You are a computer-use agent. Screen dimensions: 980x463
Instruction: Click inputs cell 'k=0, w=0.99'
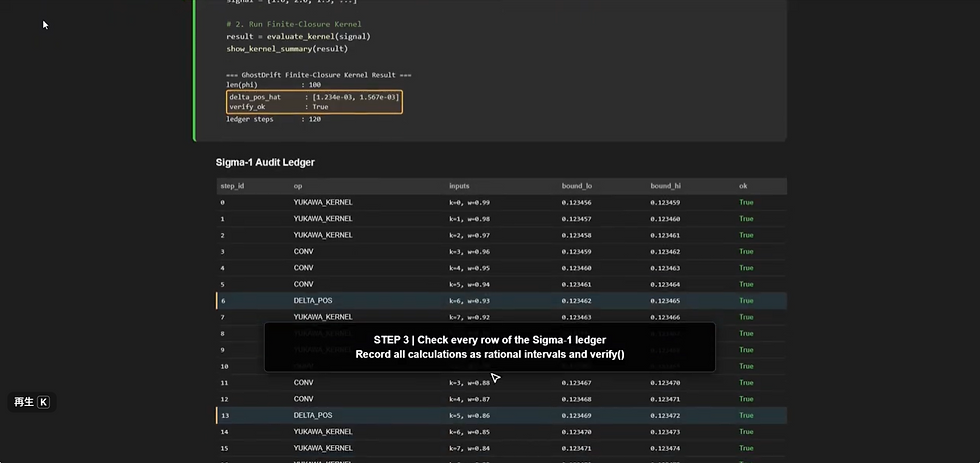pos(469,202)
